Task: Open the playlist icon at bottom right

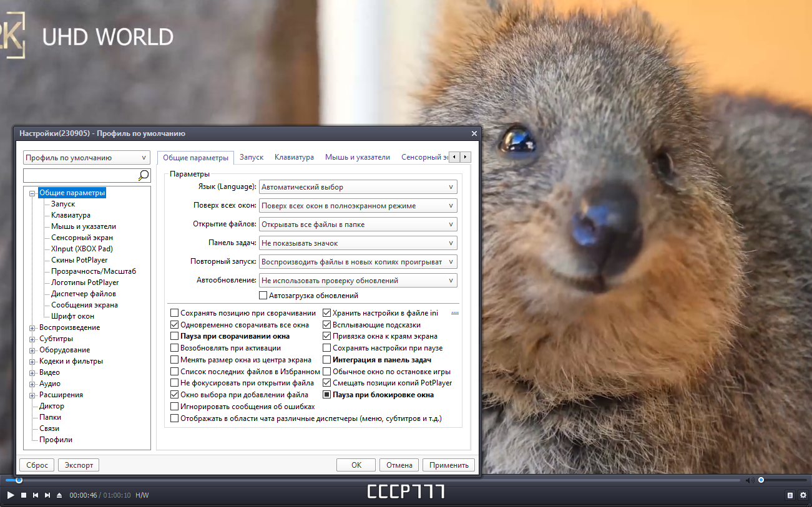Action: 790,495
